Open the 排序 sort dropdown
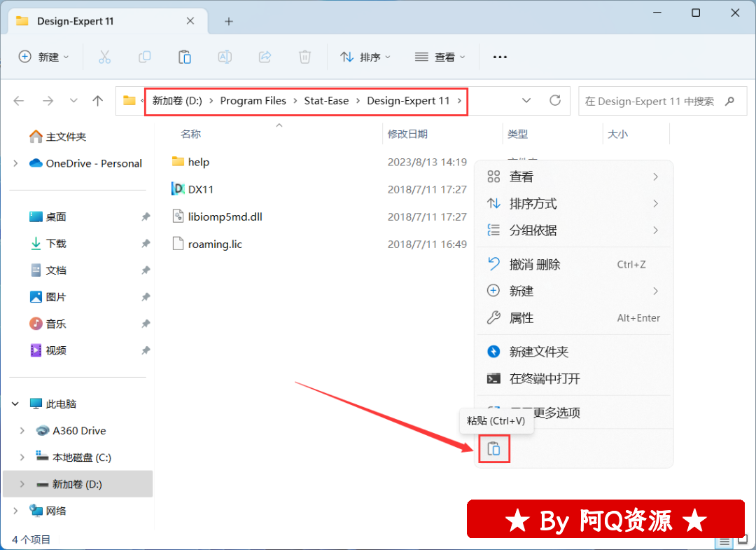This screenshot has height=550, width=756. coord(365,57)
